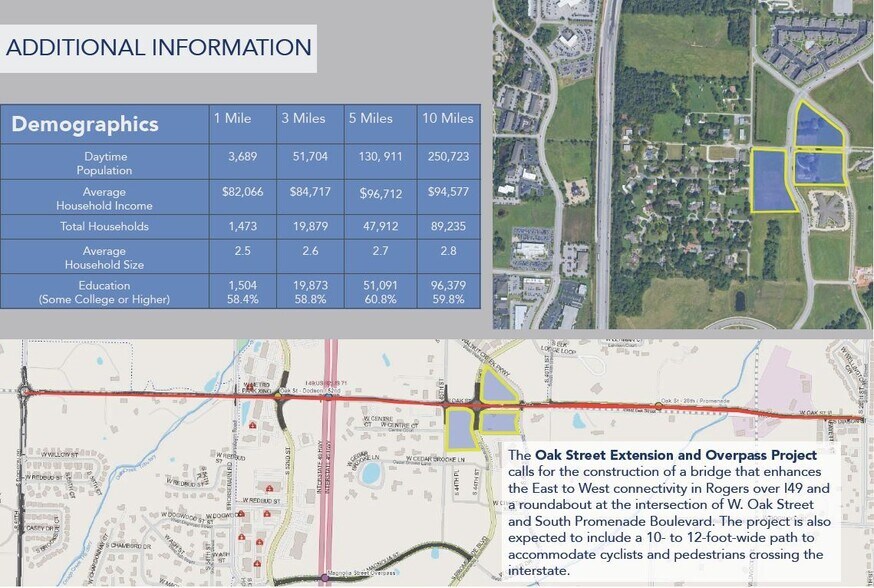The height and width of the screenshot is (588, 874).
Task: Click the Oak St - 26th / Promenade map marker
Action: click(x=657, y=406)
